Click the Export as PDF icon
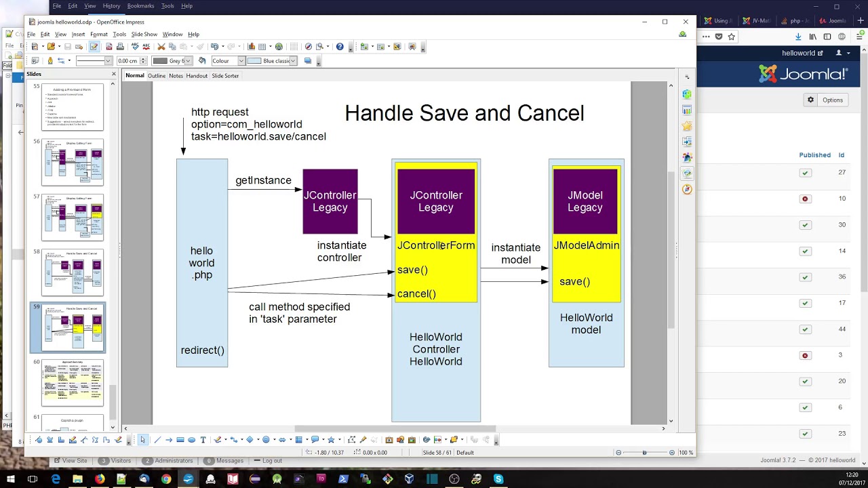 [109, 47]
